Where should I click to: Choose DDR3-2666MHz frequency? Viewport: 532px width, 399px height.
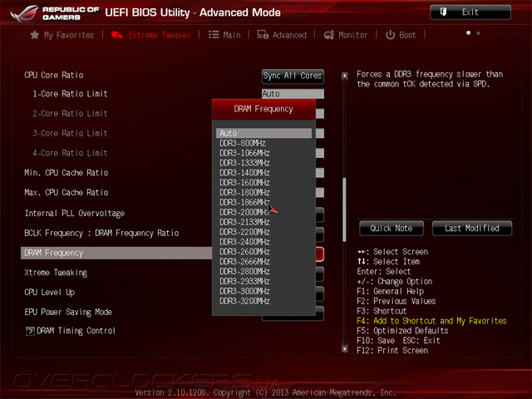tap(244, 262)
